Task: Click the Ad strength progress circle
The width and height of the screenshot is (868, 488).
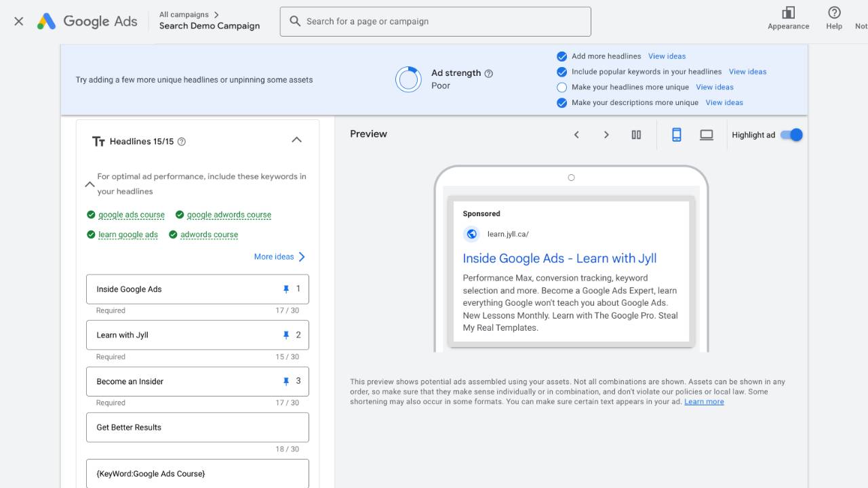Action: click(x=408, y=79)
